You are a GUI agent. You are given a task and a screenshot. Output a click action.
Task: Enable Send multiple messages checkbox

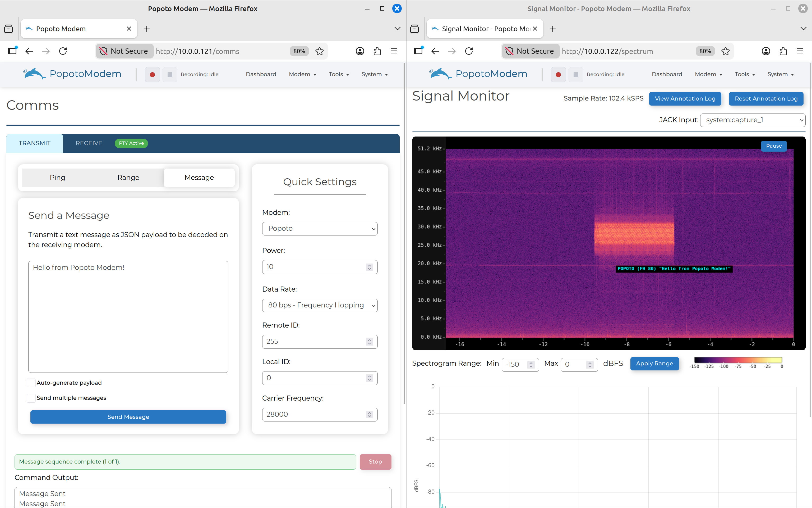click(x=31, y=398)
